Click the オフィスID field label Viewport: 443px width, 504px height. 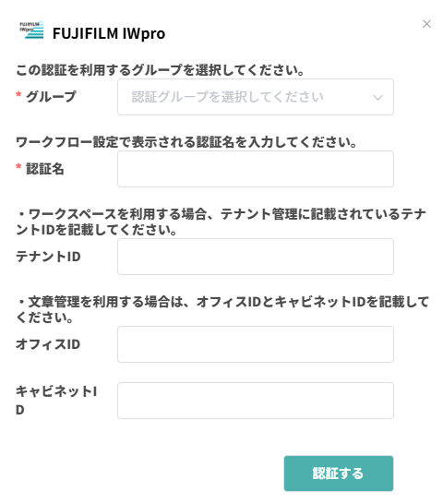[x=48, y=344]
